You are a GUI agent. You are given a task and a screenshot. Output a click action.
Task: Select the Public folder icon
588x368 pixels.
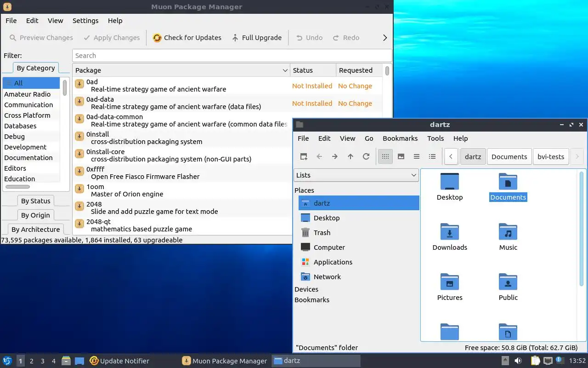(x=508, y=282)
